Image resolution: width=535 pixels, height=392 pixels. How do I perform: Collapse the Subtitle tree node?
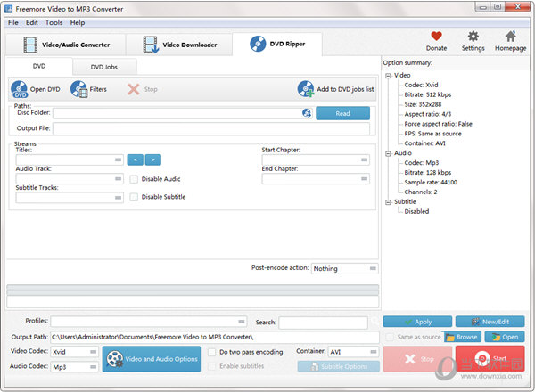[x=388, y=202]
